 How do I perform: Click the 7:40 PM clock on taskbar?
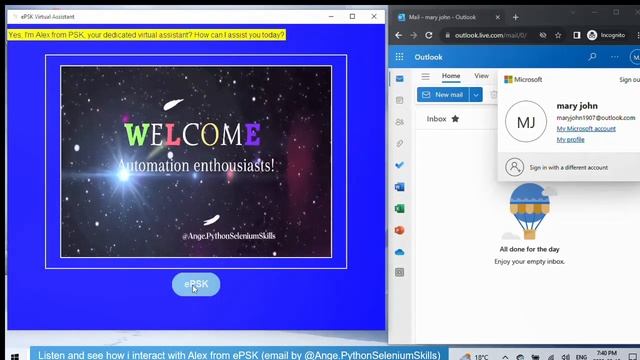pos(607,353)
